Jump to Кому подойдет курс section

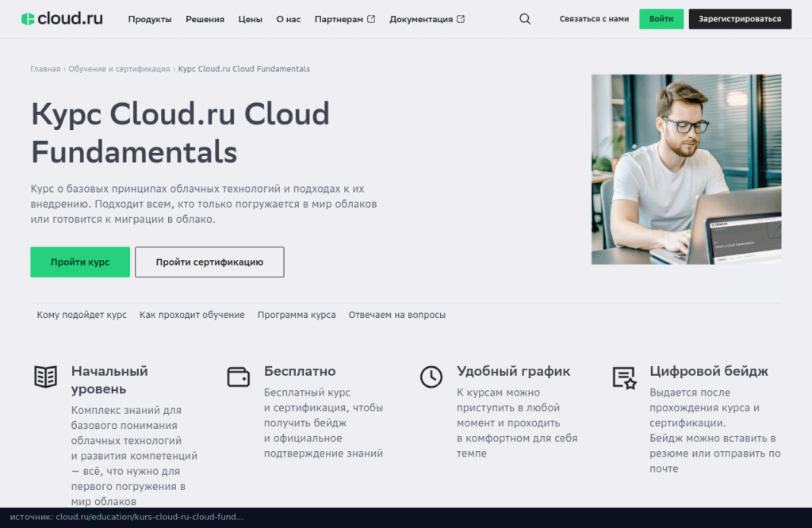[82, 315]
